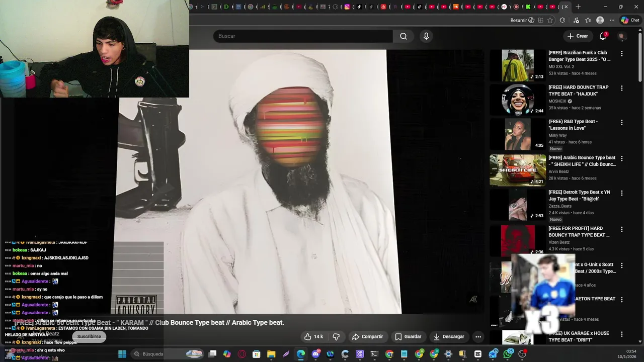Add page to favorites with star icon
The height and width of the screenshot is (362, 644).
[550, 20]
